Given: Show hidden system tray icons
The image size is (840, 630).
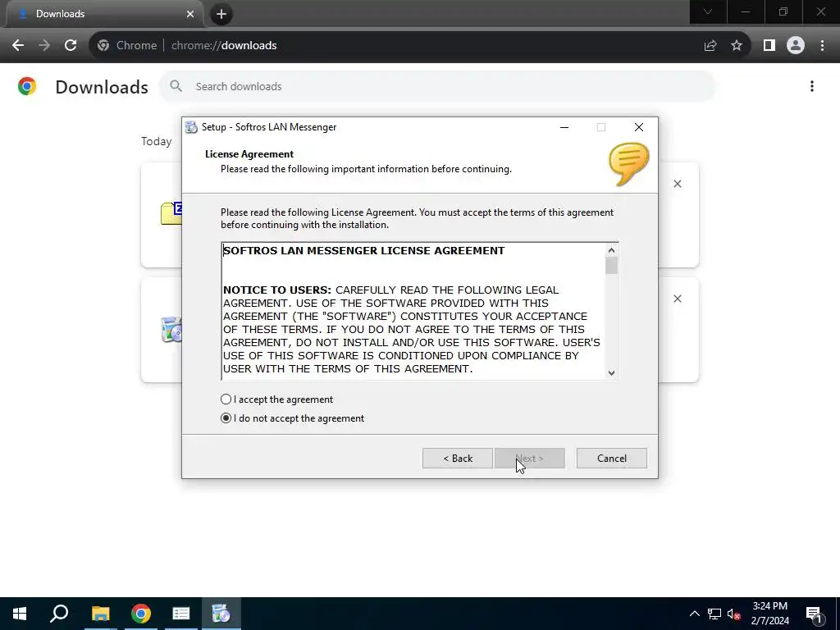Looking at the screenshot, I should coord(694,614).
